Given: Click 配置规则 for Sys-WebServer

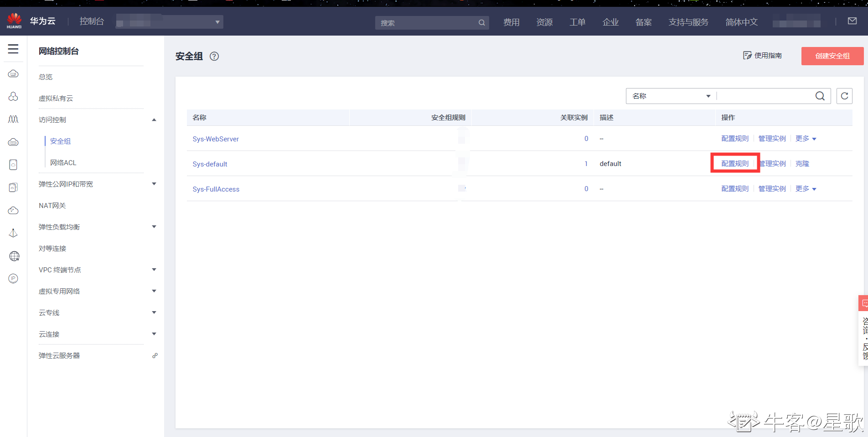Looking at the screenshot, I should [x=735, y=139].
